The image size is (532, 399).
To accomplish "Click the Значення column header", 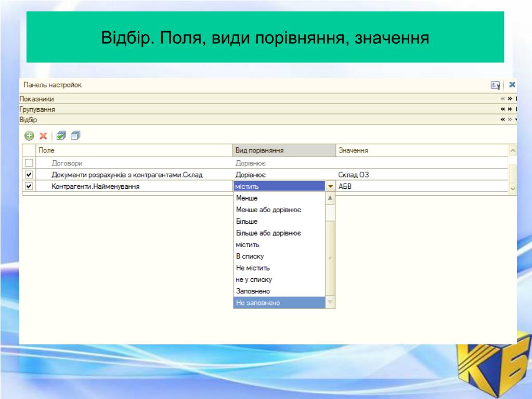I will click(x=422, y=150).
